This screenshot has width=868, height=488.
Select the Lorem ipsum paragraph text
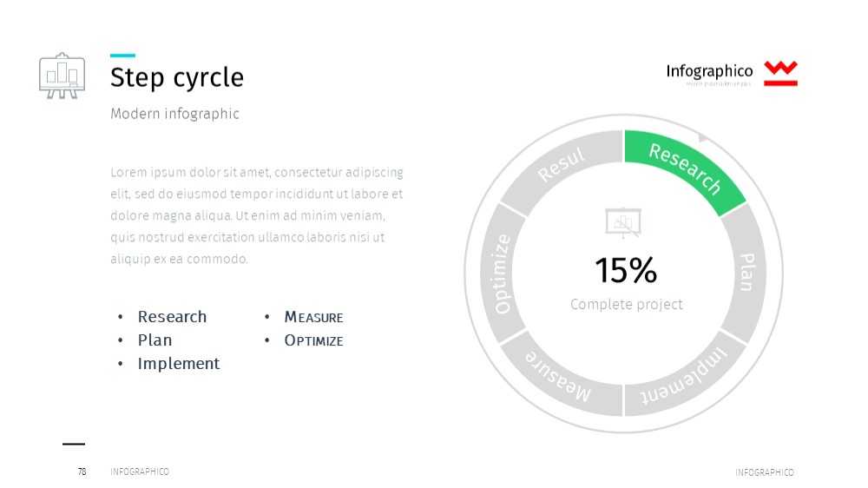(x=257, y=215)
